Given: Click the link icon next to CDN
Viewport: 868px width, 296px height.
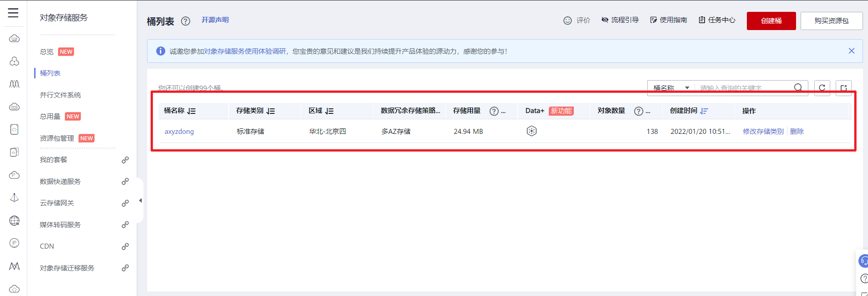Looking at the screenshot, I should coord(125,246).
